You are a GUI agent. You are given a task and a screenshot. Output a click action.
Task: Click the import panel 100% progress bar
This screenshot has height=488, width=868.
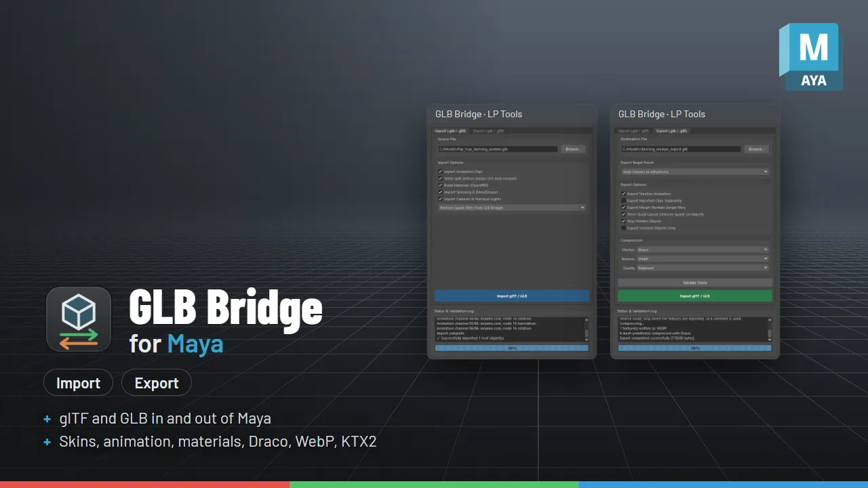coord(512,348)
